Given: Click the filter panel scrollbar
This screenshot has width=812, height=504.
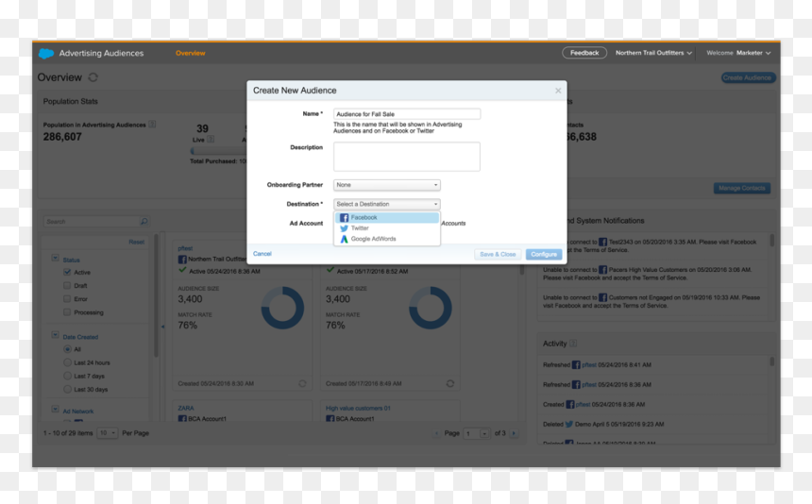Looking at the screenshot, I should pyautogui.click(x=156, y=295).
